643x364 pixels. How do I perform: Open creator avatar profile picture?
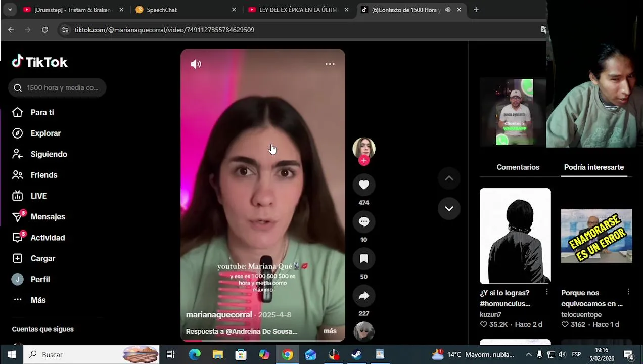pyautogui.click(x=364, y=148)
